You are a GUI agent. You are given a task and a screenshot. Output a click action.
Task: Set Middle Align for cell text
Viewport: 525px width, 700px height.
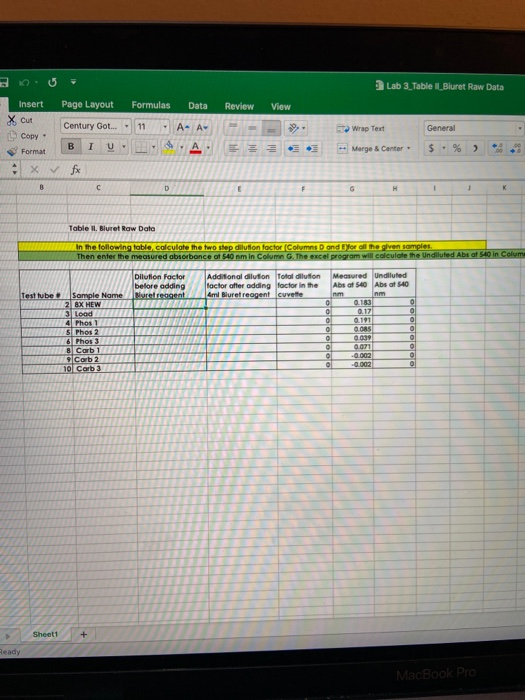[x=253, y=128]
